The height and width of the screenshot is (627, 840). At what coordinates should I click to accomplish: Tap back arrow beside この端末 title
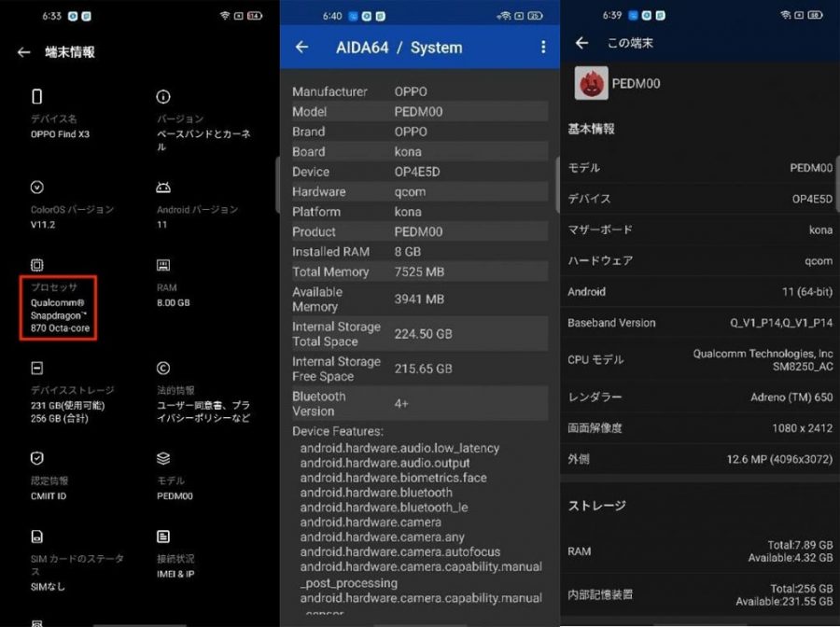pyautogui.click(x=582, y=43)
